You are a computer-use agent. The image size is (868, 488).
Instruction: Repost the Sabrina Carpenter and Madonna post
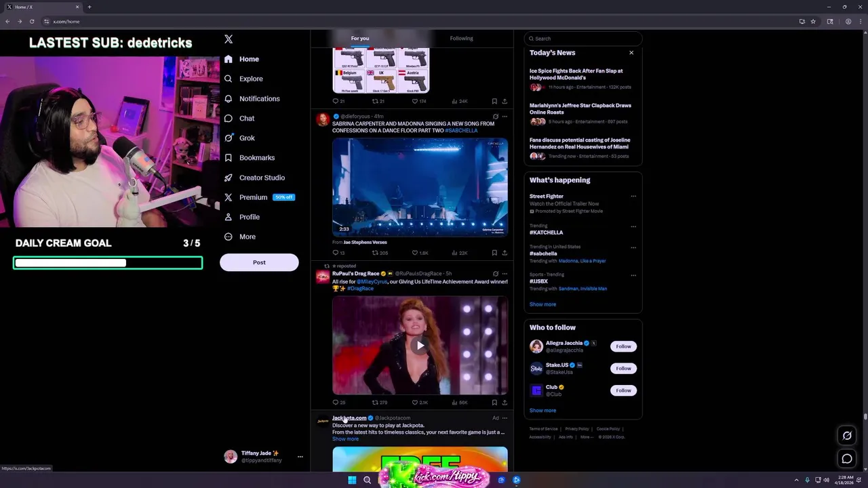click(x=380, y=253)
